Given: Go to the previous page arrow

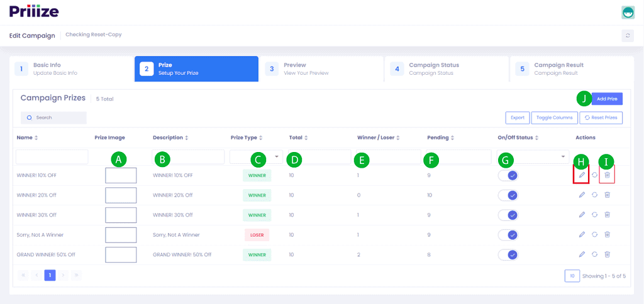Looking at the screenshot, I should point(36,275).
